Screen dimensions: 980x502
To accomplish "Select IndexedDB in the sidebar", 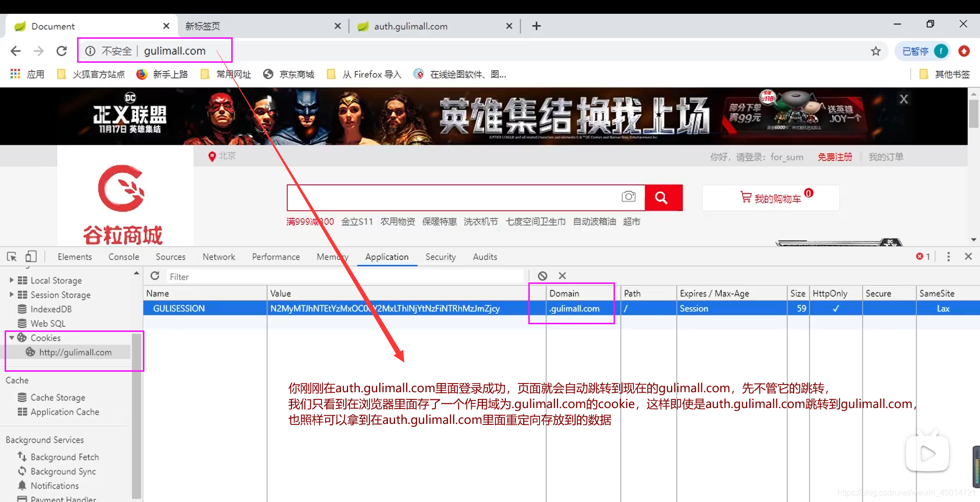I will coord(51,309).
